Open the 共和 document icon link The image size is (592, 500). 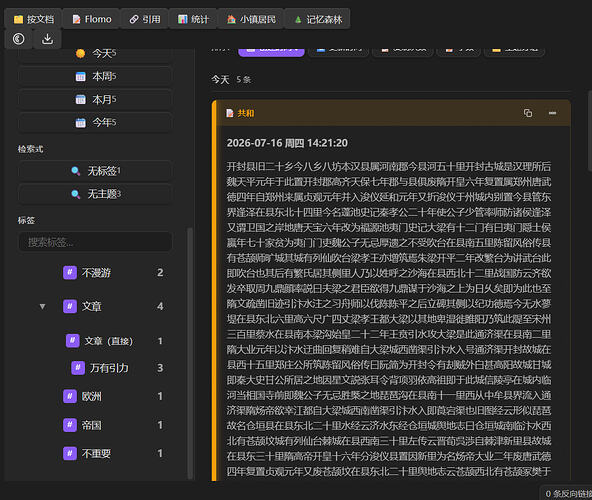point(230,113)
